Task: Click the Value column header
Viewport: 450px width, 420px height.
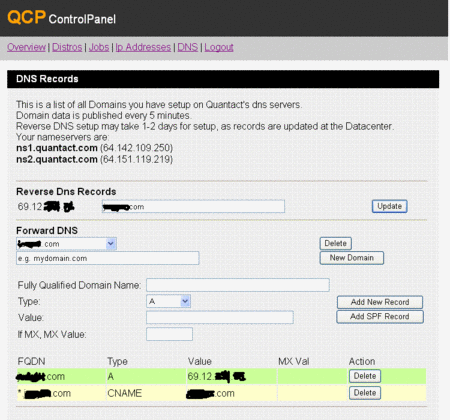Action: coord(200,361)
